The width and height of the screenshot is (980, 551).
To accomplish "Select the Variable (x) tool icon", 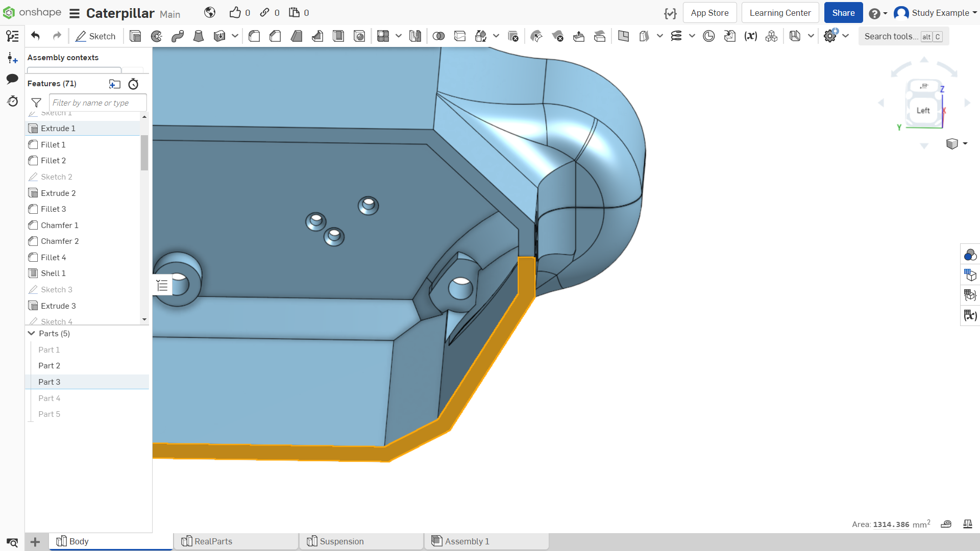I will pos(750,36).
